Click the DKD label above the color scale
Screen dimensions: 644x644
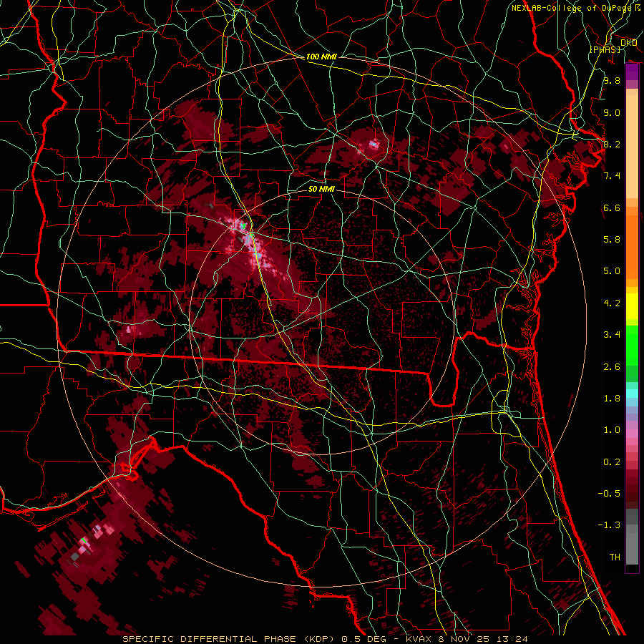[628, 42]
